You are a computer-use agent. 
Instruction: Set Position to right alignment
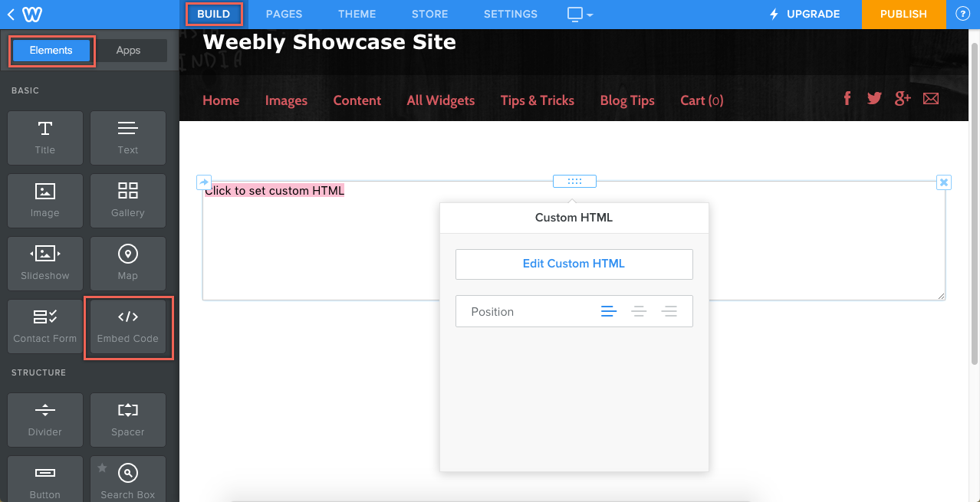coord(669,311)
